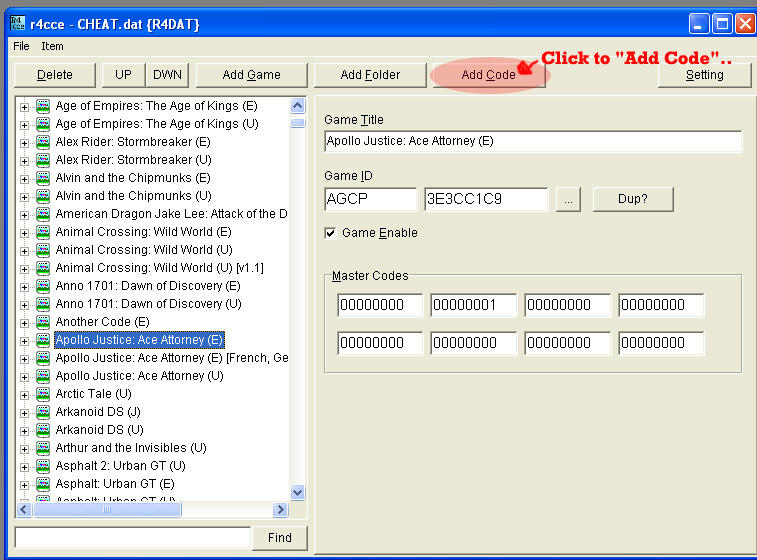This screenshot has height=560, width=757.
Task: Click the Dup? button
Action: coord(632,199)
